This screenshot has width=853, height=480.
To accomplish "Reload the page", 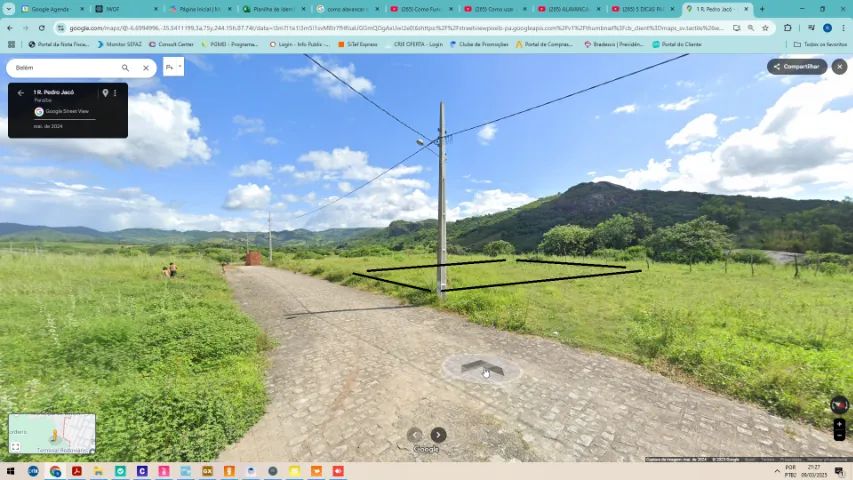I will coord(42,28).
